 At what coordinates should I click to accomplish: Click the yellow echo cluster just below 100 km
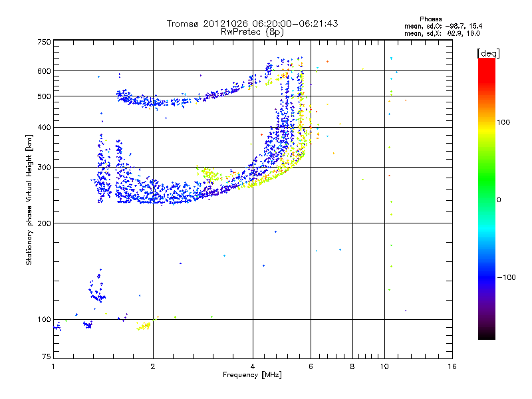[144, 326]
